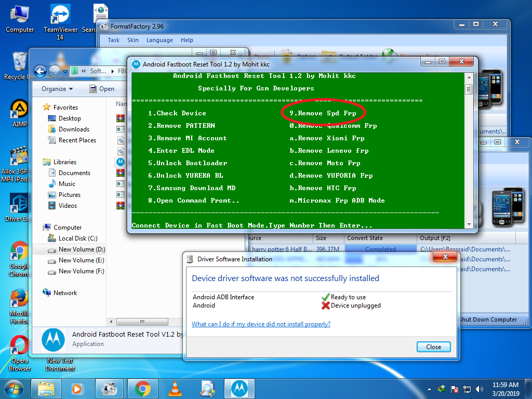Select Desktop under Favorites
The width and height of the screenshot is (532, 399).
point(64,118)
